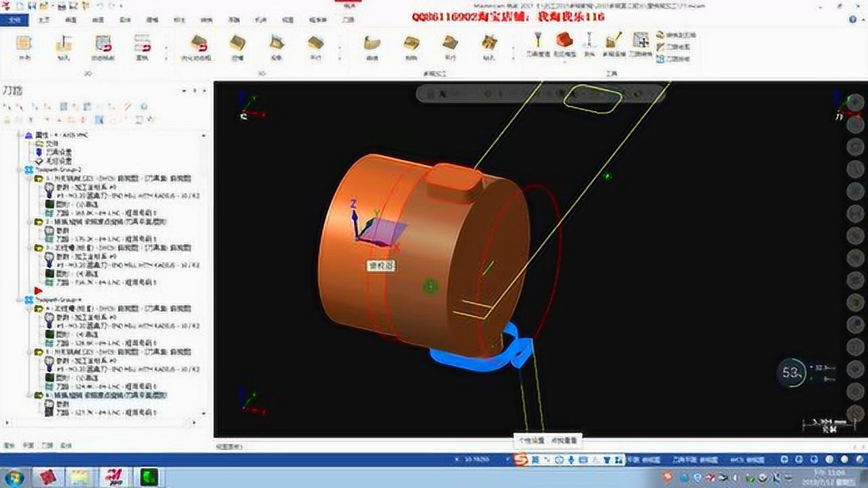Collapse operation 4 under Toolpath Group-4

pos(29,308)
